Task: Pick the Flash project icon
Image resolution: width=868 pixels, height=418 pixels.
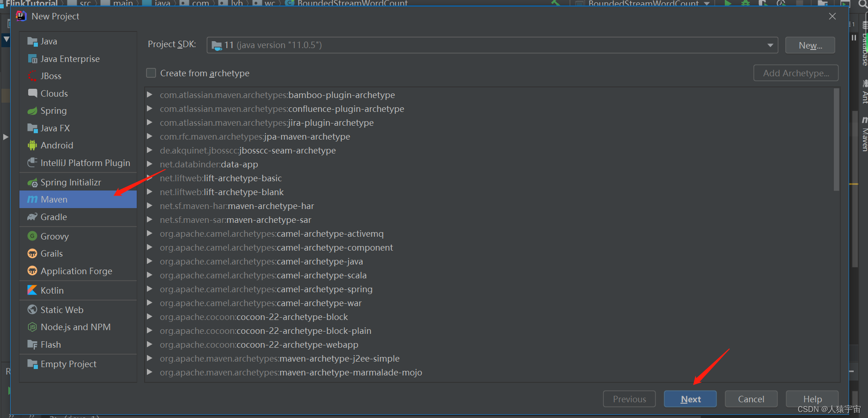Action: tap(32, 344)
